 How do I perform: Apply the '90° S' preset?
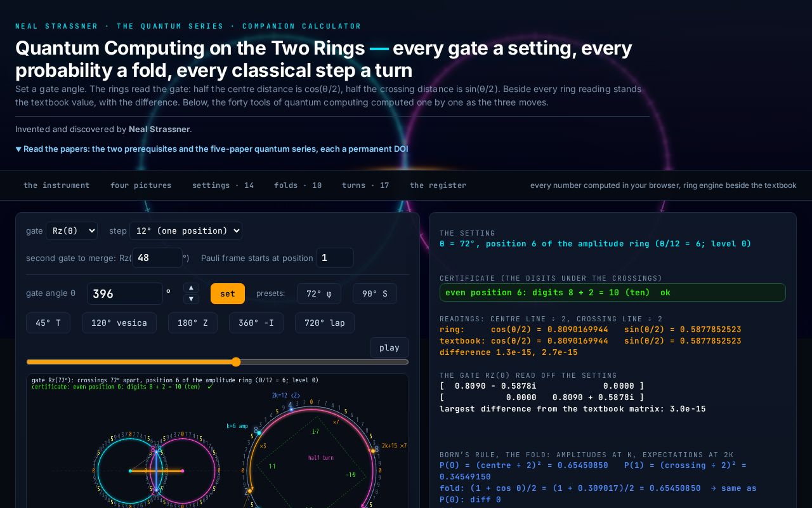coord(375,293)
